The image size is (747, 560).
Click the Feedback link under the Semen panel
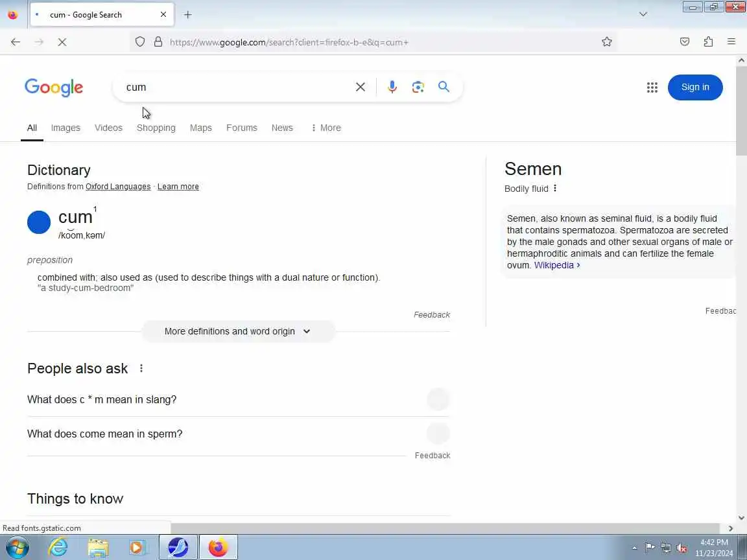(720, 311)
